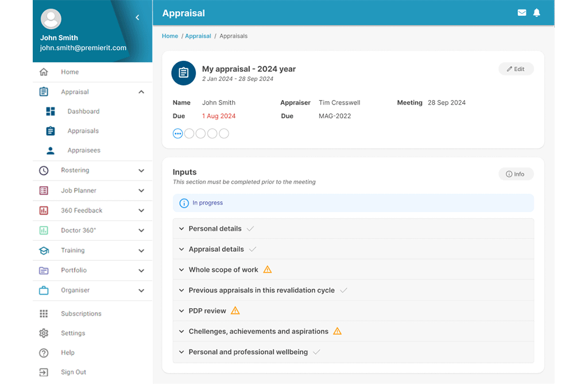Expand the Rostering menu chevron
Viewport: 588px width, 384px height.
pyautogui.click(x=141, y=170)
